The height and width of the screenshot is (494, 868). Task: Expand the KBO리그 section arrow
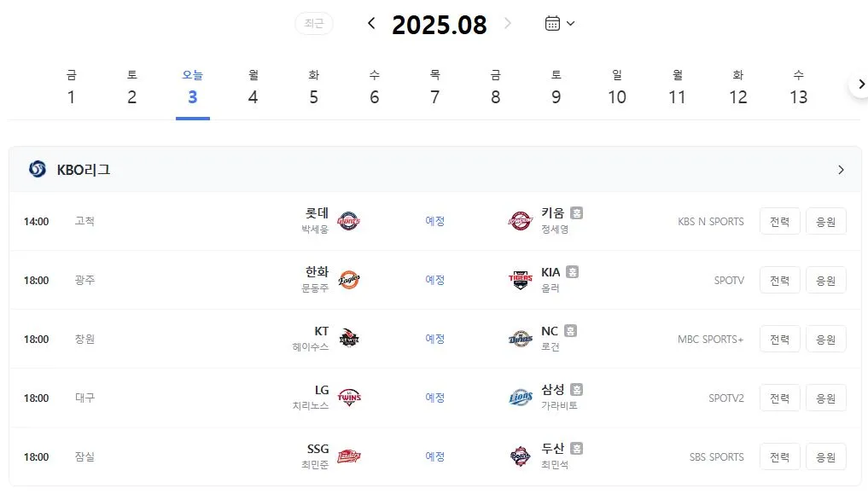click(x=841, y=170)
